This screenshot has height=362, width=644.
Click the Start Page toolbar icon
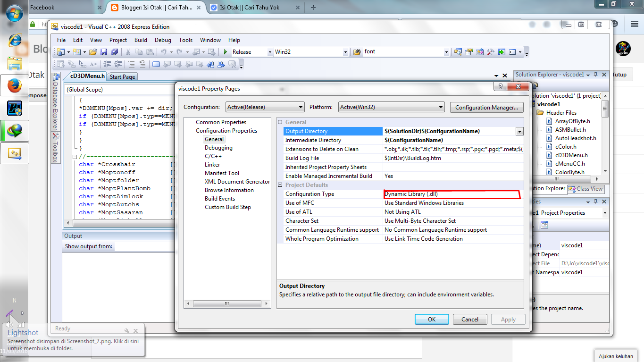[x=502, y=52]
